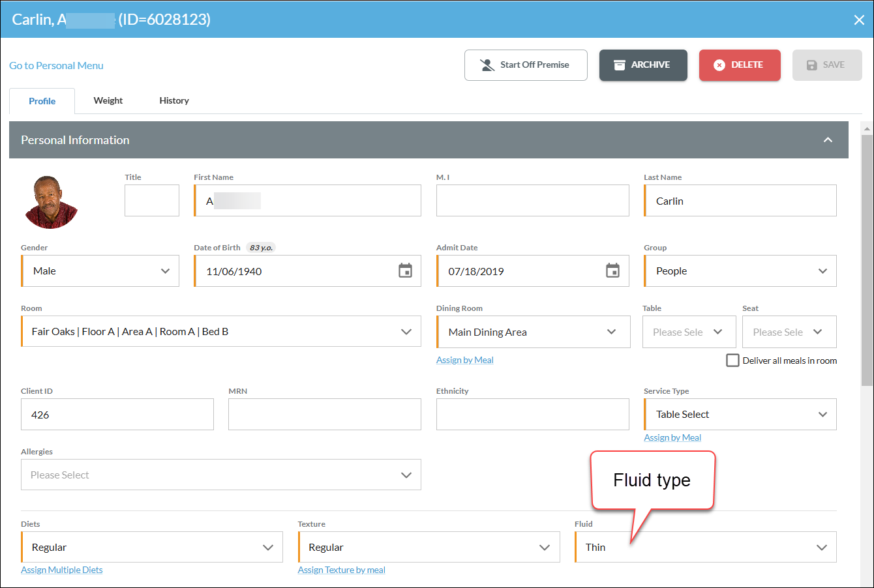Screen dimensions: 874x588
Task: Click Assign Multiple Diets link
Action: [x=62, y=570]
